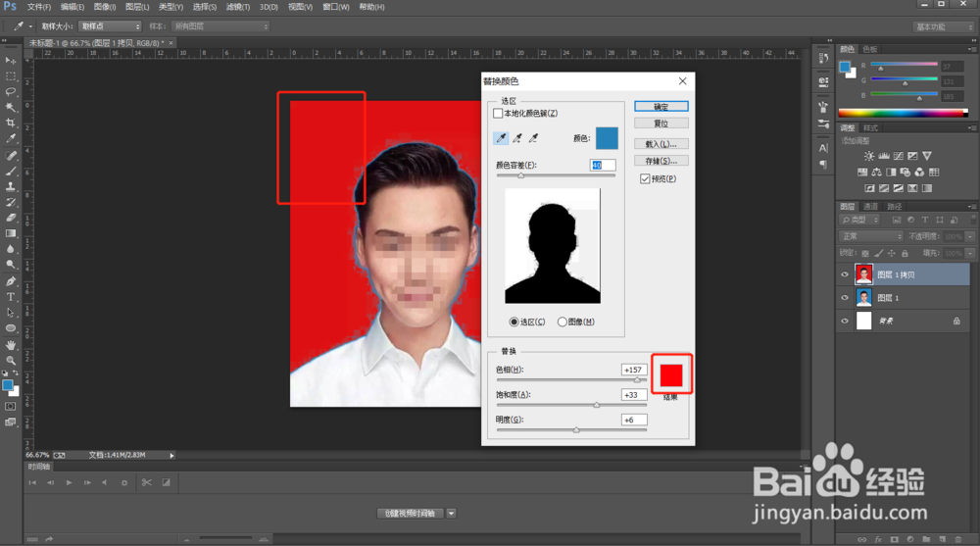This screenshot has height=546, width=980.
Task: Toggle the layer filter switch
Action: point(974,220)
